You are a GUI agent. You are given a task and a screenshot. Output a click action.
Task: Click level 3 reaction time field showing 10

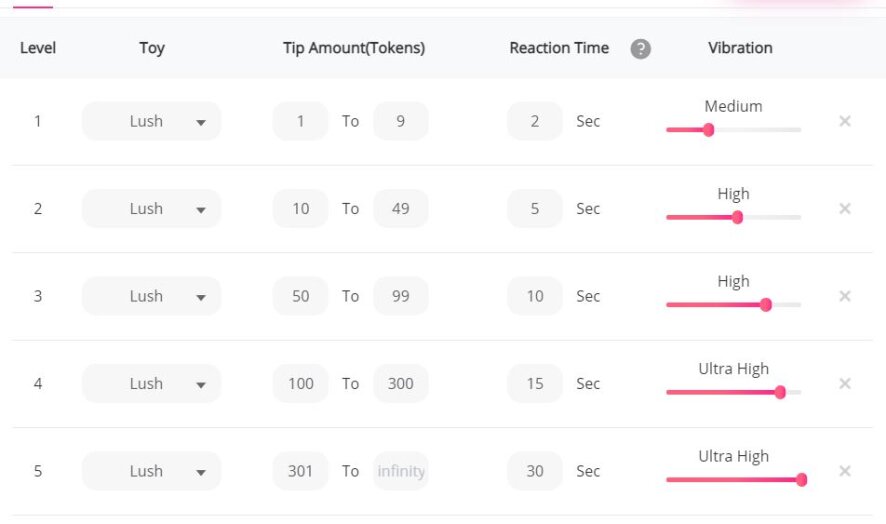click(535, 296)
